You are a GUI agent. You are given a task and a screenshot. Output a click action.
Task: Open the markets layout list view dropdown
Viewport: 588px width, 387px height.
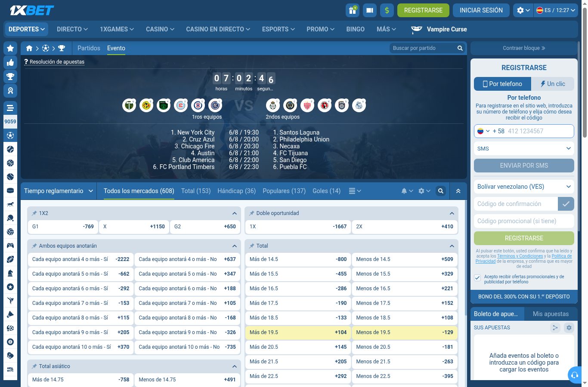coord(355,191)
